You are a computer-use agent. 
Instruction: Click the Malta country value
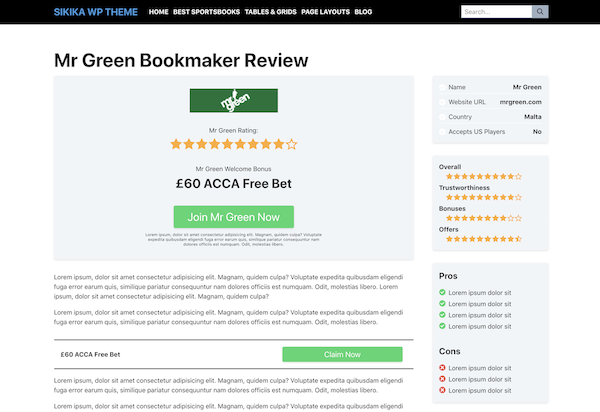(533, 117)
